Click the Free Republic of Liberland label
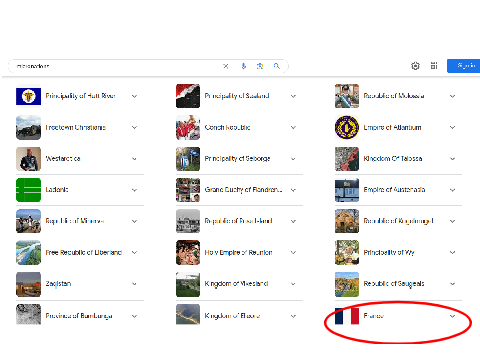This screenshot has height=360, width=480. tap(84, 252)
